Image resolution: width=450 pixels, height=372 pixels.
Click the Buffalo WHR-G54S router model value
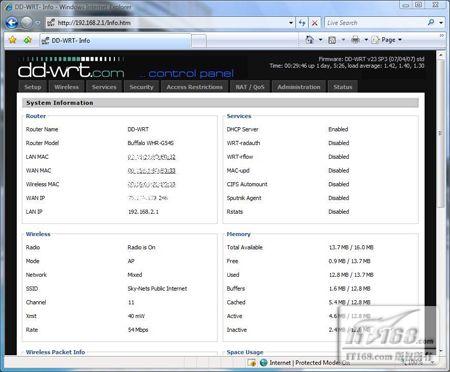(x=151, y=143)
